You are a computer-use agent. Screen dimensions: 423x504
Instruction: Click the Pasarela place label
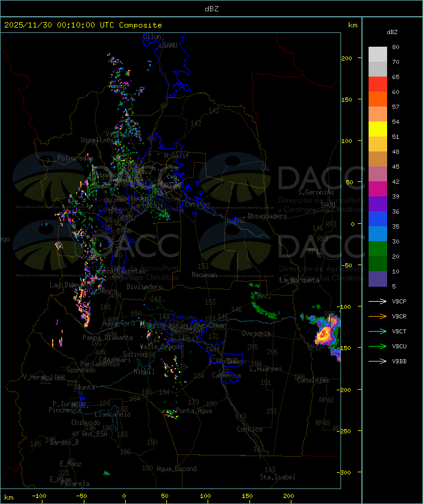(75, 484)
